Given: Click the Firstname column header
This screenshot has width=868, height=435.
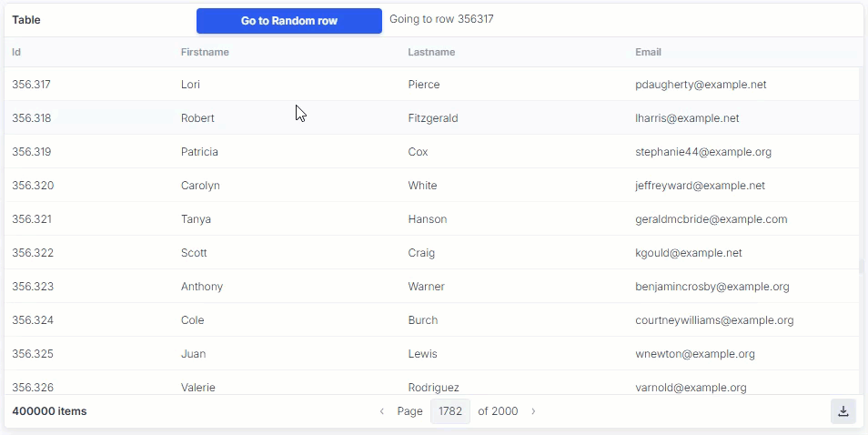Looking at the screenshot, I should (205, 52).
